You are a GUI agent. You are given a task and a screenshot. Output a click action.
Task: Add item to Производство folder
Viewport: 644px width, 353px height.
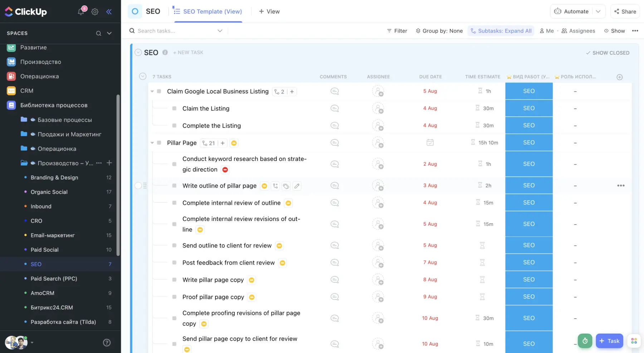point(109,163)
